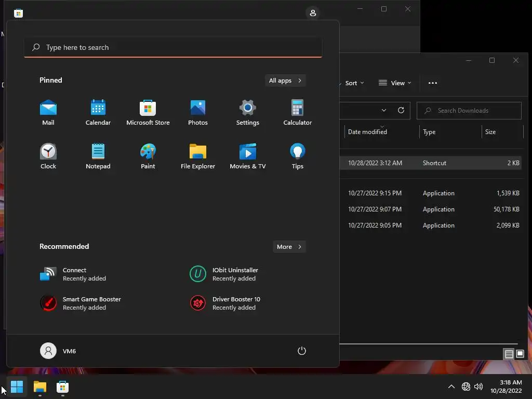Click the Search Downloads field
532x399 pixels.
tap(469, 111)
